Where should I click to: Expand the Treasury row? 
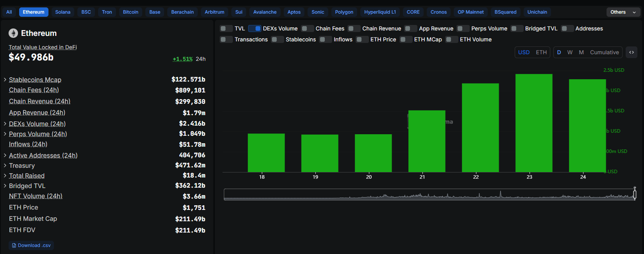(5, 165)
